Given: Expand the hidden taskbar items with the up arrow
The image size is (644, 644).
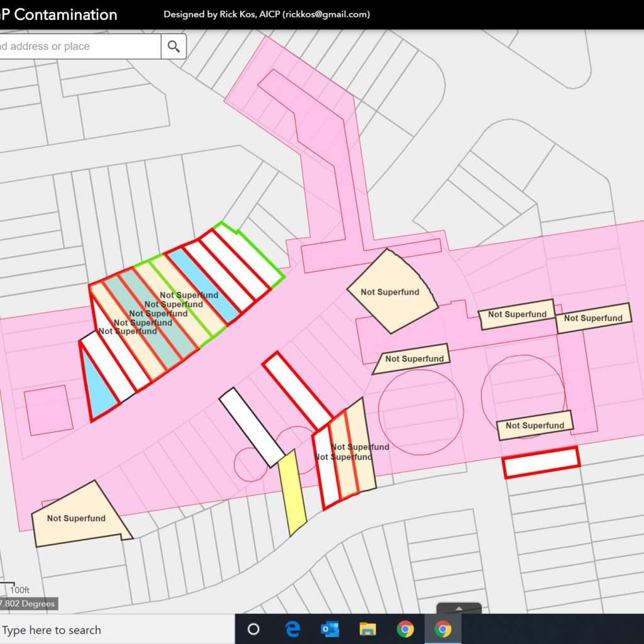Looking at the screenshot, I should (x=458, y=609).
